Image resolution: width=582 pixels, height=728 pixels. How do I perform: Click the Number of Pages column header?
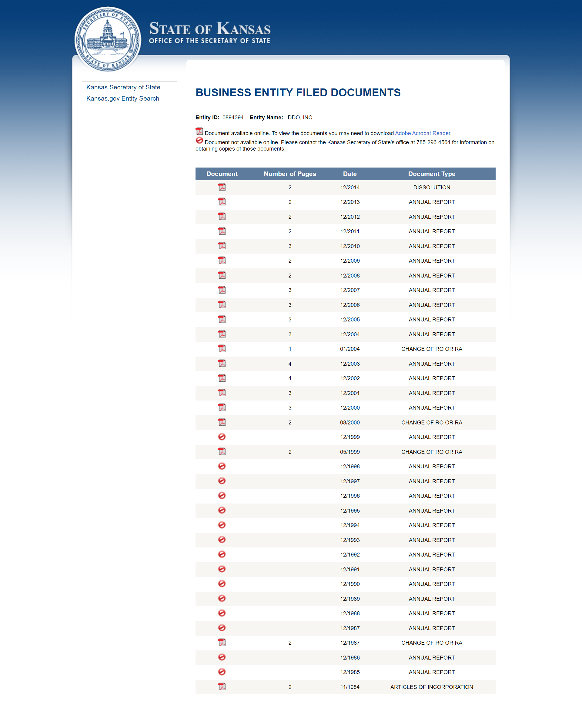tap(290, 174)
